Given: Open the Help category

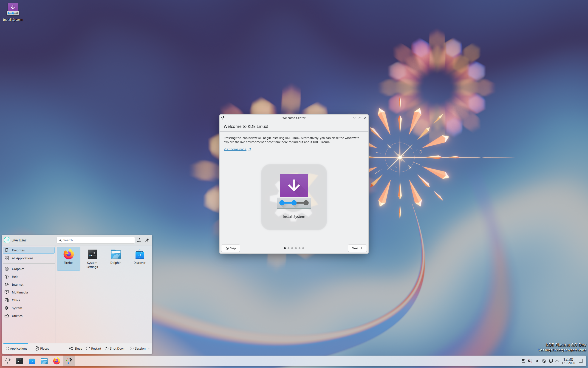Looking at the screenshot, I should pyautogui.click(x=29, y=277).
